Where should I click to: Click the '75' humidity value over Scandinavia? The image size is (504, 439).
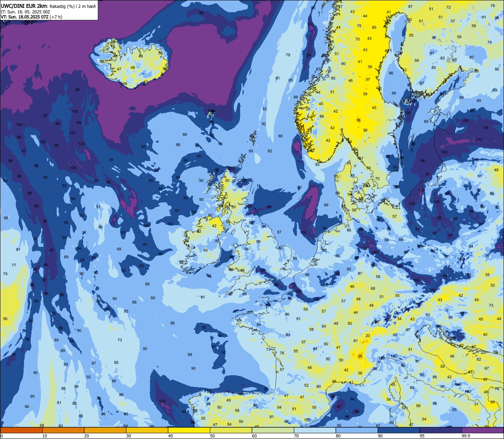click(359, 26)
